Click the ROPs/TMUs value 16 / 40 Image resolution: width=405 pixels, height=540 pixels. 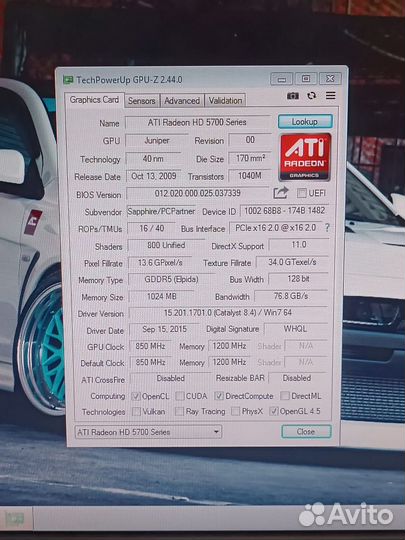tap(152, 228)
